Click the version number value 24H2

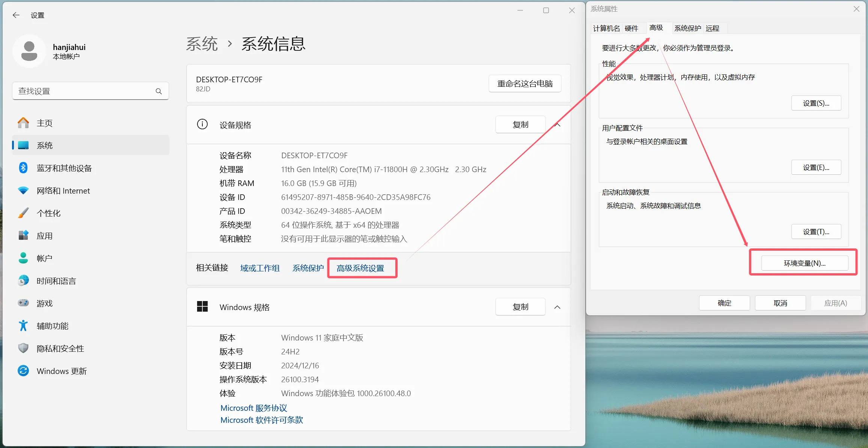point(290,352)
